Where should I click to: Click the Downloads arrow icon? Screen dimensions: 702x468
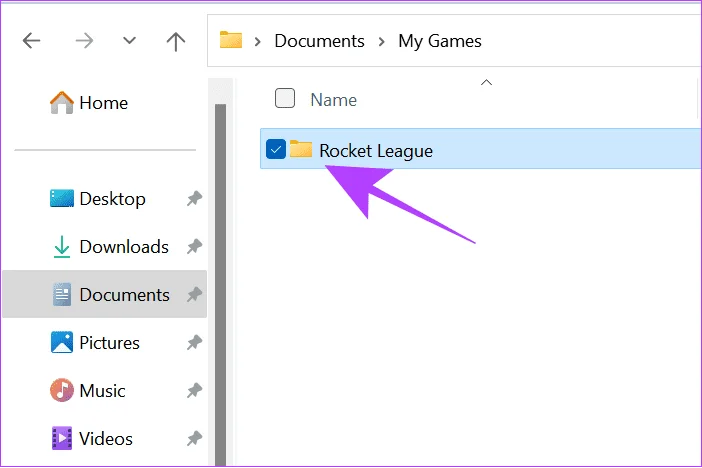point(62,247)
